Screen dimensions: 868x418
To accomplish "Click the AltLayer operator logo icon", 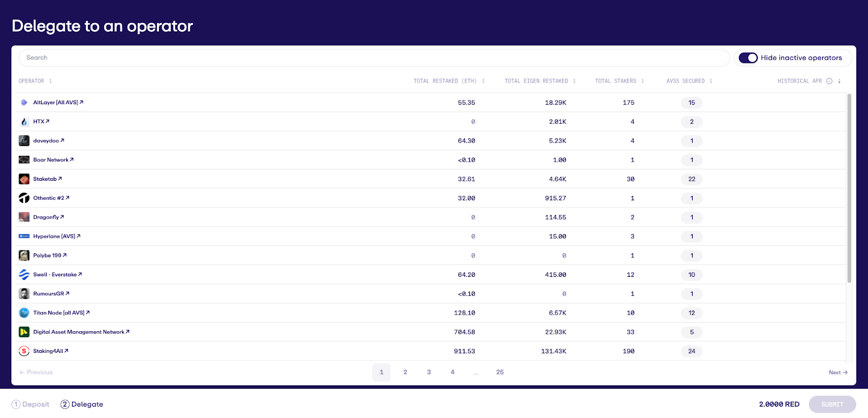I will pos(24,103).
